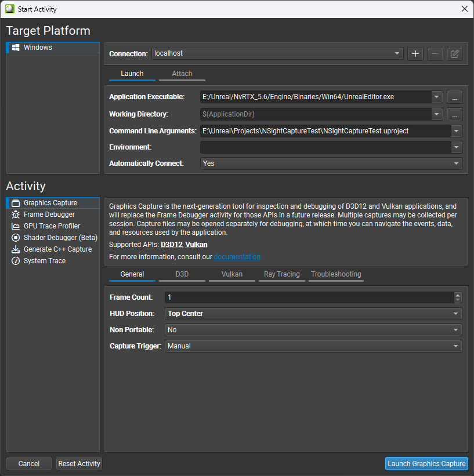Open the Non Portable dropdown
474x476 pixels.
313,330
